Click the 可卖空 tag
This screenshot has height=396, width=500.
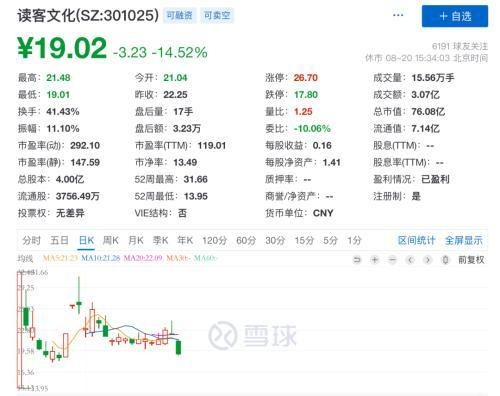tap(217, 15)
